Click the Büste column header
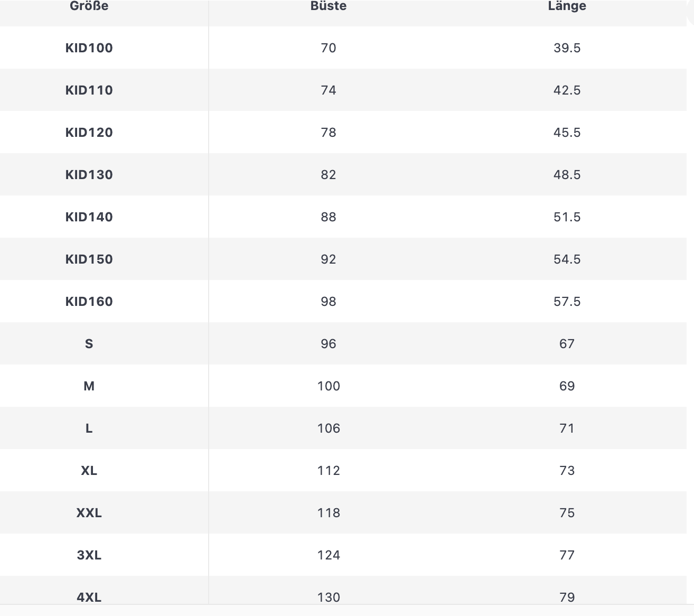Screen dimensions: 694x616 coord(329,6)
